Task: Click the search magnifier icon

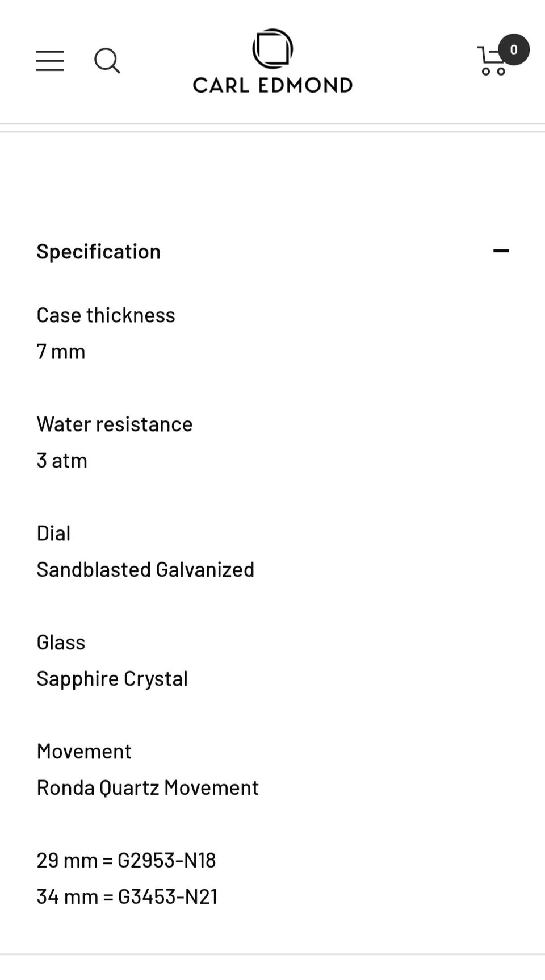Action: pyautogui.click(x=107, y=61)
